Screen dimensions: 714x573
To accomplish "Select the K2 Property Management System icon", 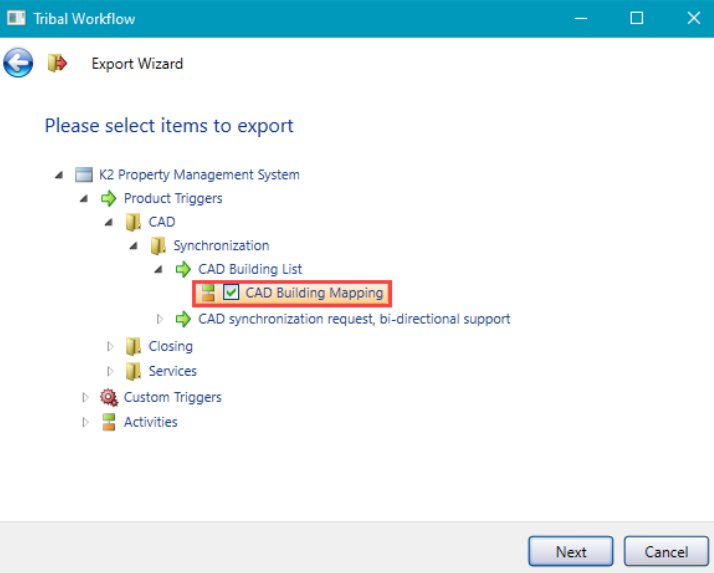I will (x=84, y=174).
